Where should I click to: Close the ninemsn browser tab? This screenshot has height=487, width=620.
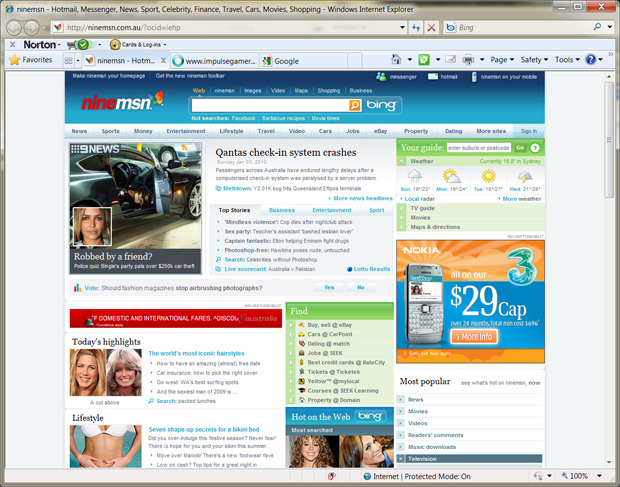[163, 60]
